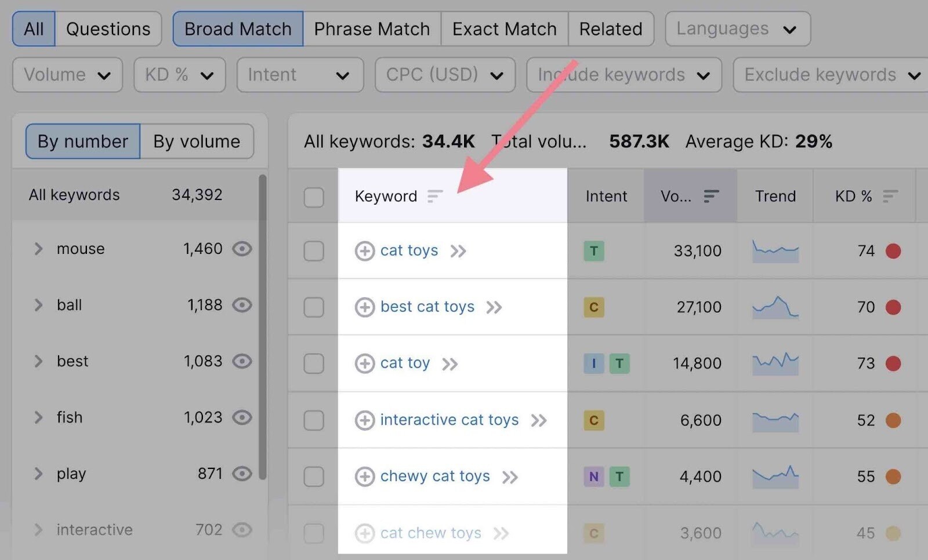
Task: Tick the checkbox for the 'cat toys' row
Action: 314,251
